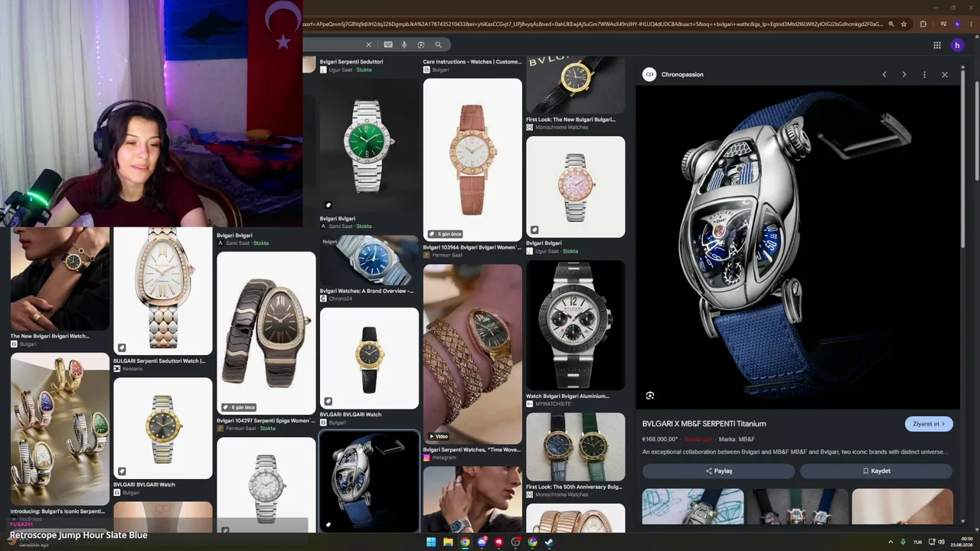Open the colorful Serpenti snake watches image
The width and height of the screenshot is (980, 551).
[x=60, y=429]
